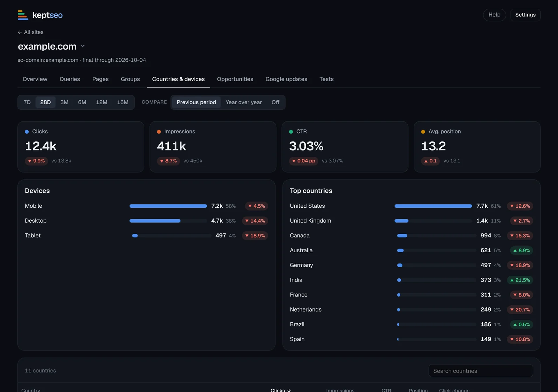The height and width of the screenshot is (392, 558).
Task: Select the 12M date range
Action: pos(101,102)
